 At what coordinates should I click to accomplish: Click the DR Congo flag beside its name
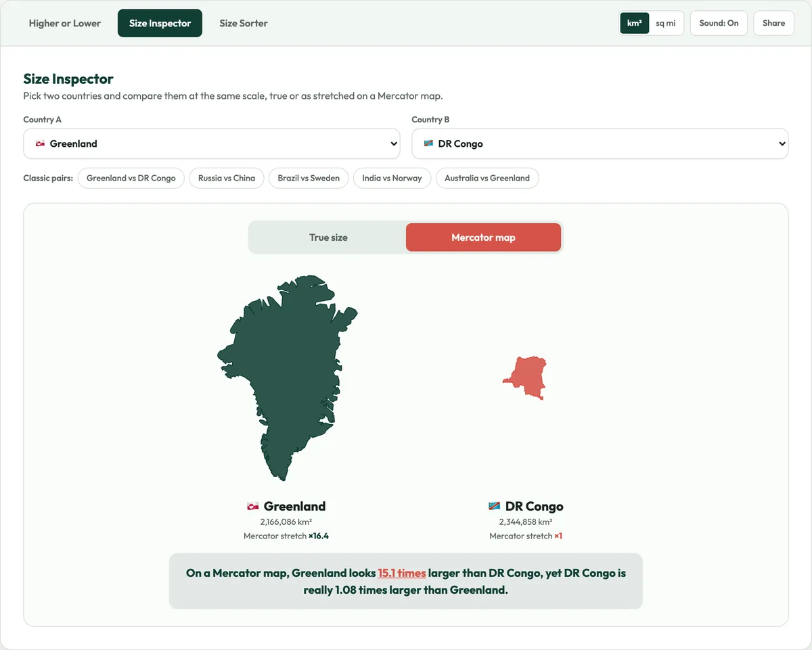[495, 506]
